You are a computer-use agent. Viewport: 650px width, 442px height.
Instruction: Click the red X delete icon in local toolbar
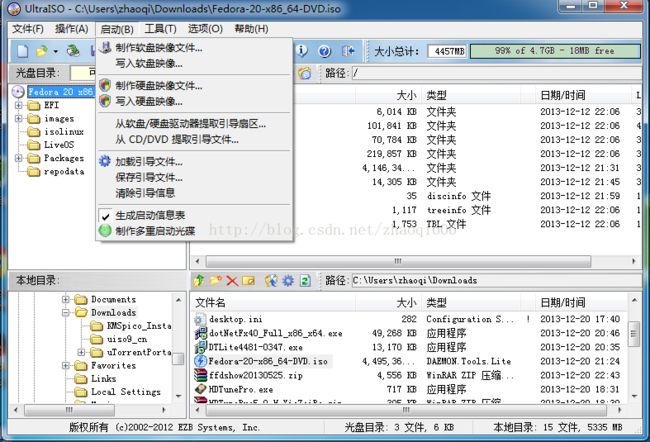[x=232, y=281]
